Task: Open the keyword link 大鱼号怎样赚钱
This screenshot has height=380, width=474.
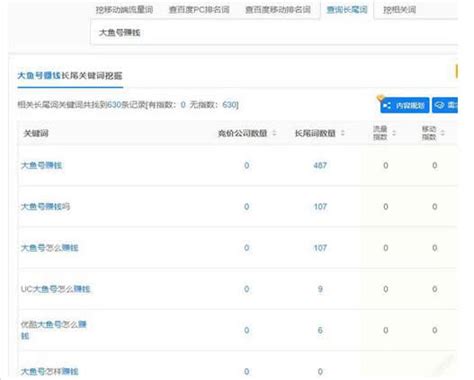Action: click(x=49, y=371)
